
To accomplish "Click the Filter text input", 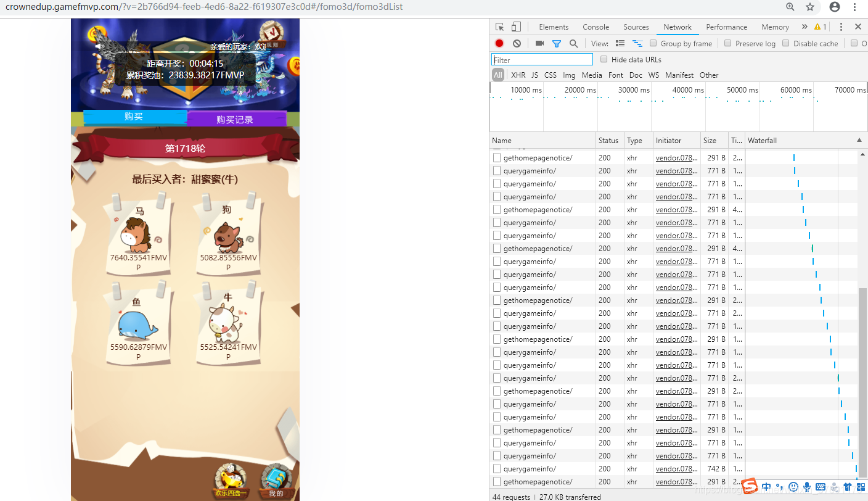I will click(542, 59).
